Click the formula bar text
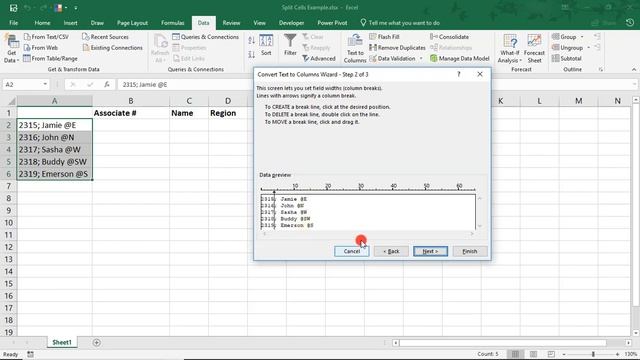 [x=145, y=84]
